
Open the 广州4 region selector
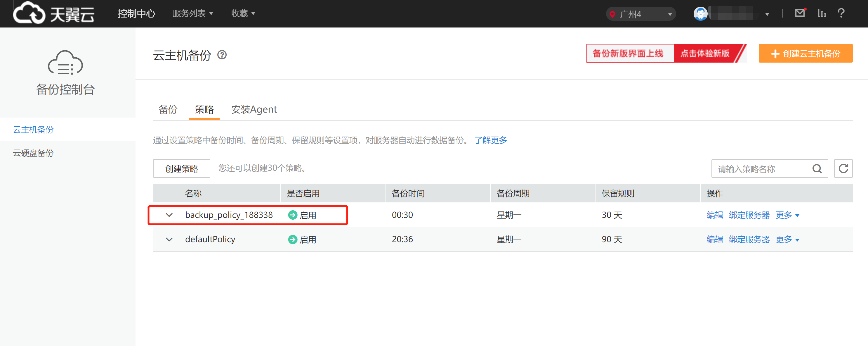641,14
